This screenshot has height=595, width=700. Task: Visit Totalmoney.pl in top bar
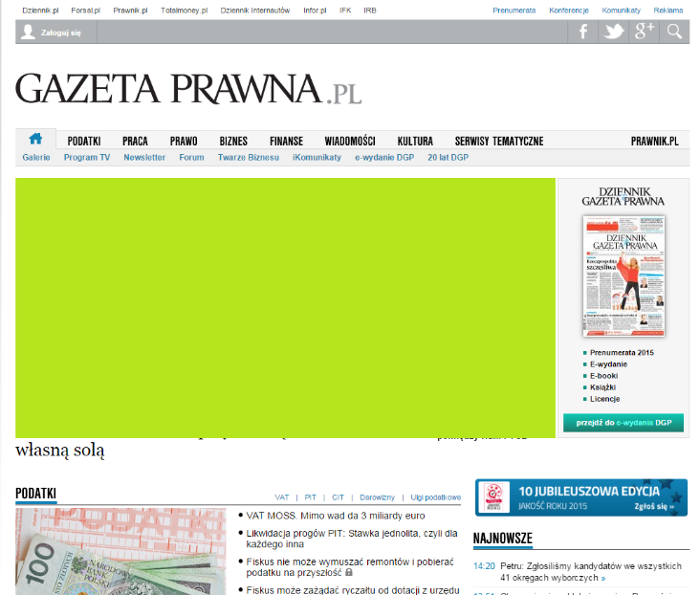[185, 11]
